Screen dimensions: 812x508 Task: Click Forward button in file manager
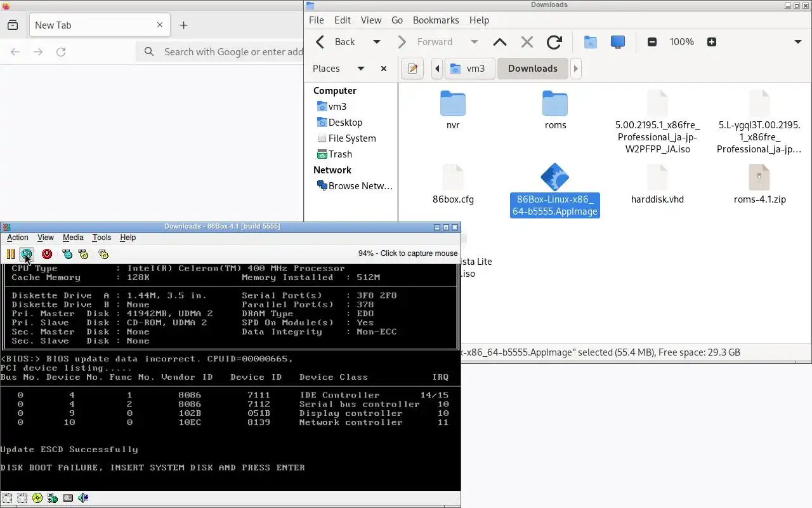pos(427,42)
